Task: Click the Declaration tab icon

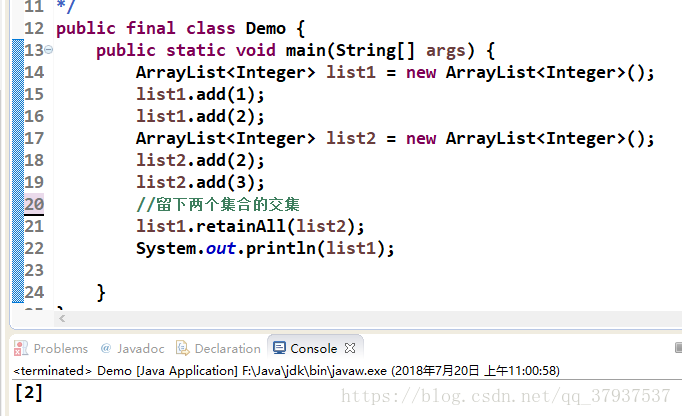Action: (183, 348)
